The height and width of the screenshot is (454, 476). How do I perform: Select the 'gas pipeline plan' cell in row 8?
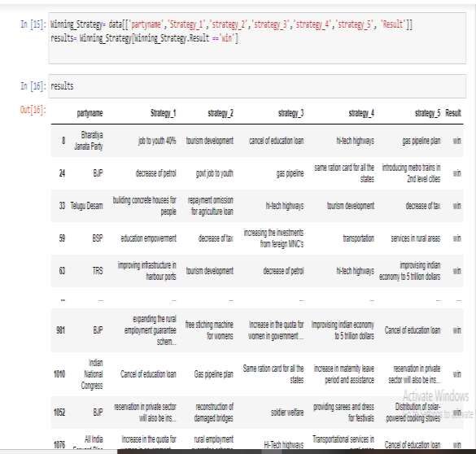click(421, 141)
